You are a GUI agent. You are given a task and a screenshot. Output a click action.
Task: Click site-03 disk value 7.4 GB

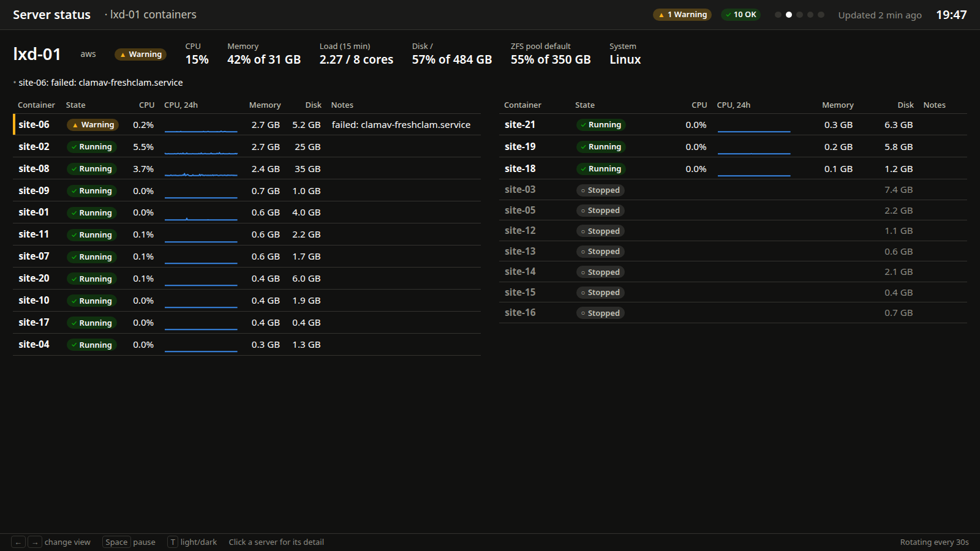pyautogui.click(x=899, y=190)
